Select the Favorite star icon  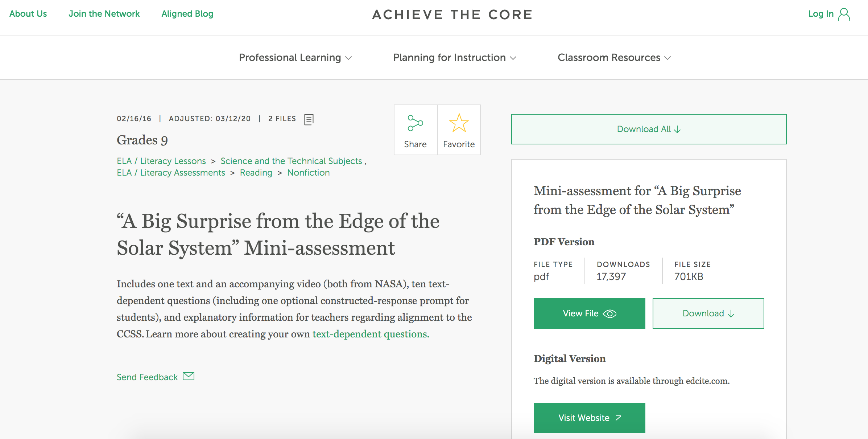459,123
